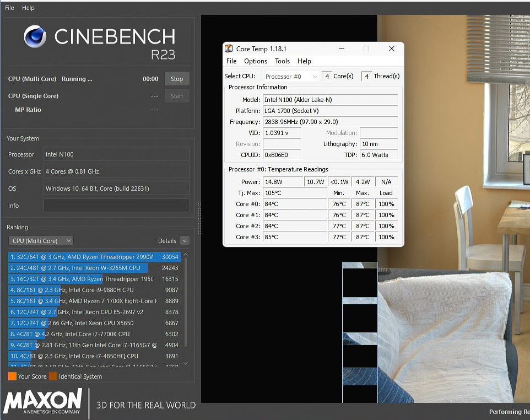Open the Core Temp File menu
Screen dimensions: 530x420
[x=231, y=61]
